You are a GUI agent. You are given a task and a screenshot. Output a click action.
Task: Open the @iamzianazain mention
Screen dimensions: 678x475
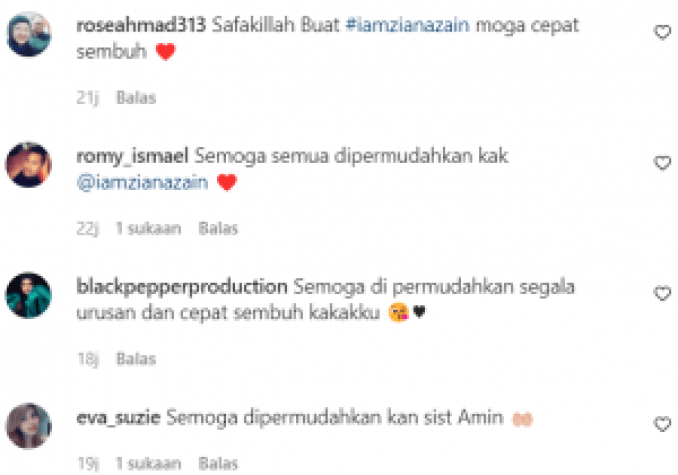click(x=142, y=182)
